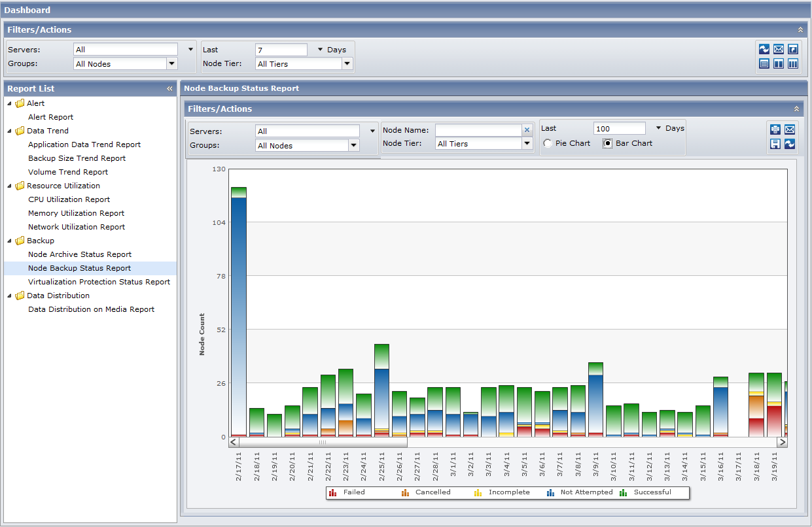Image resolution: width=812 pixels, height=527 pixels.
Task: Collapse the report Filters/Actions panel
Action: tap(796, 109)
